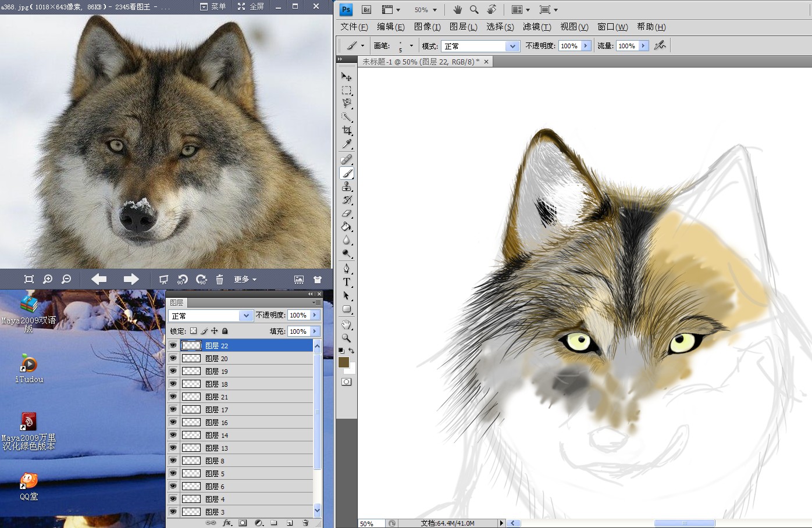The width and height of the screenshot is (812, 528).
Task: Open the 滤镜(T) menu
Action: (536, 27)
